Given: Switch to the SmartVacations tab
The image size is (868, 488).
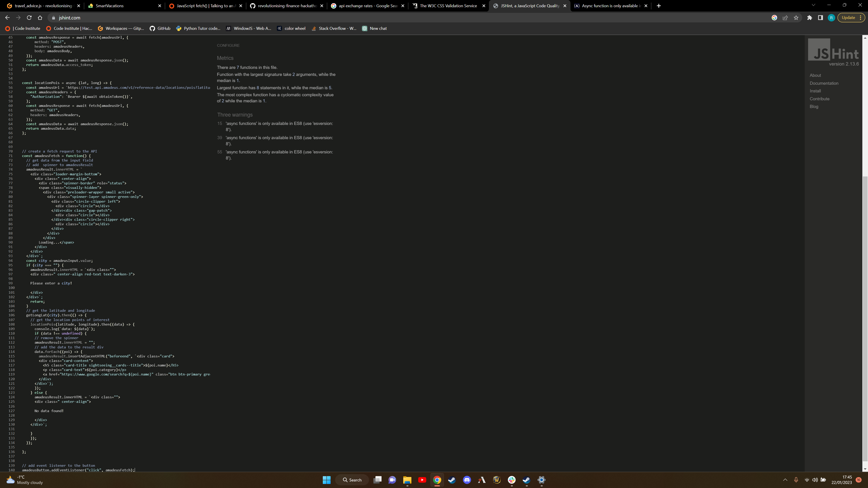Looking at the screenshot, I should [109, 6].
